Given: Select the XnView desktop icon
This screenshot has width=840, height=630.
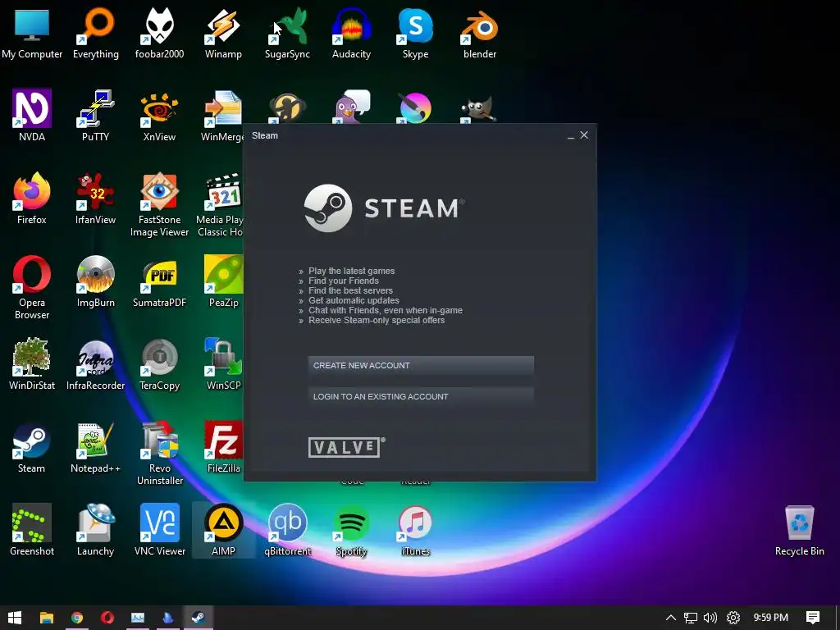Looking at the screenshot, I should (160, 116).
